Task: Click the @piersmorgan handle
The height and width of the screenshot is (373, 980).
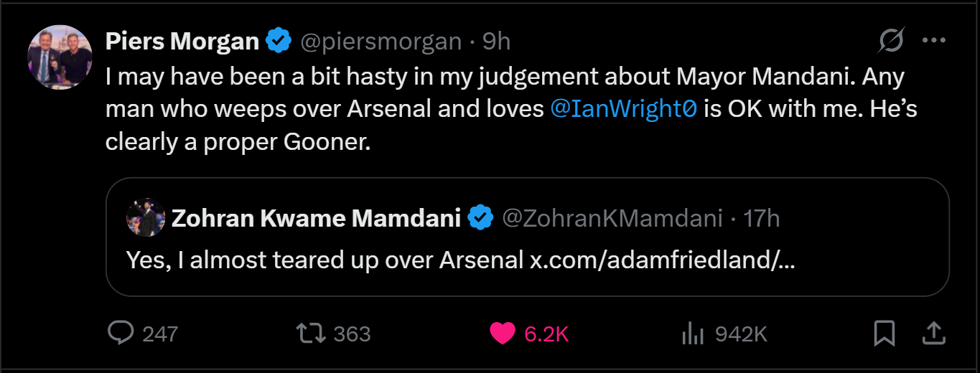Action: tap(381, 42)
